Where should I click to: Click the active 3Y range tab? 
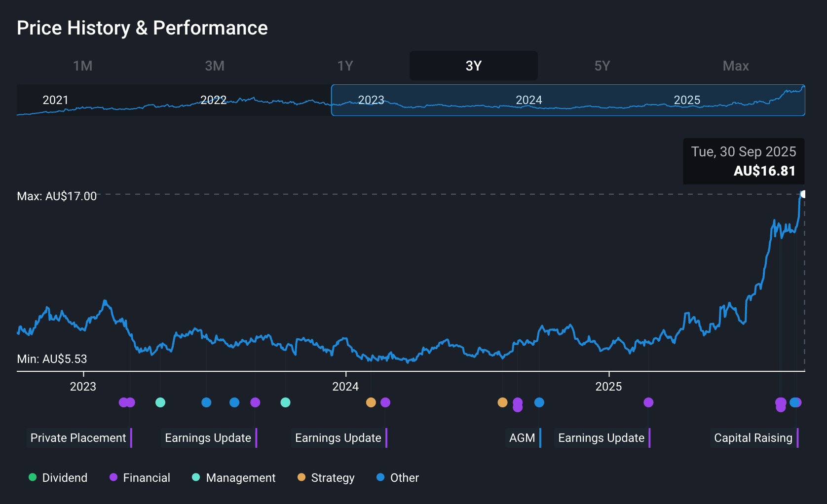(x=473, y=66)
